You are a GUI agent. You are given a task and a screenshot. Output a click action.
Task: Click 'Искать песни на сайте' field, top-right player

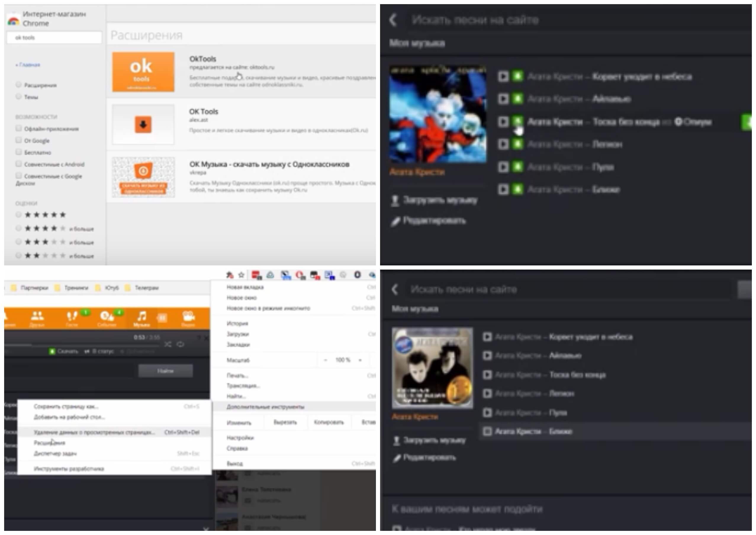point(580,20)
